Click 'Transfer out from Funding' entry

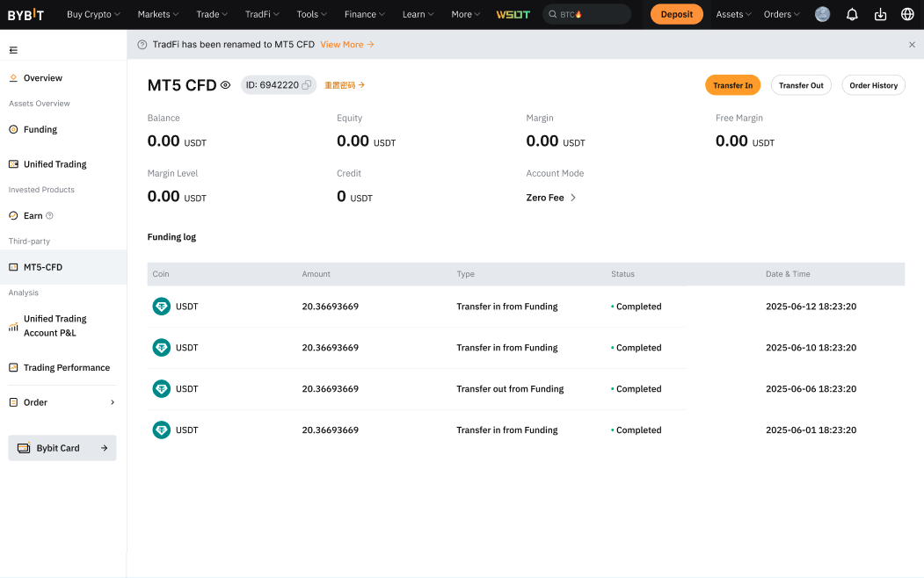tap(510, 389)
